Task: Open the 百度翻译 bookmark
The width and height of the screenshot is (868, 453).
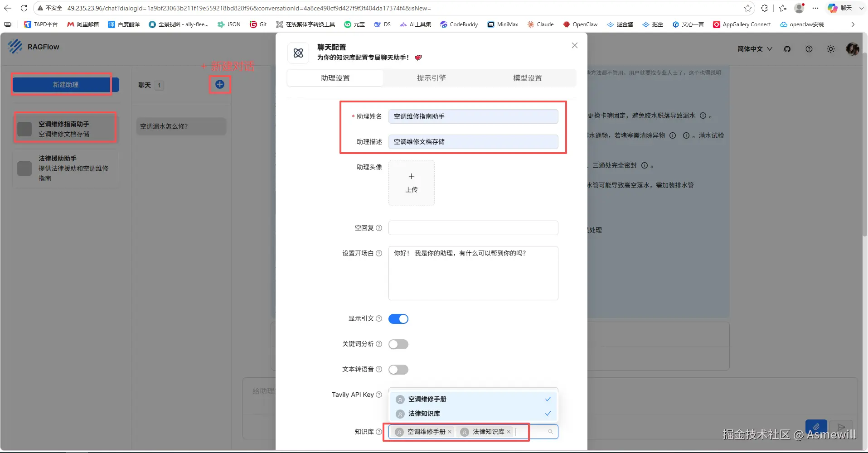Action: (124, 24)
